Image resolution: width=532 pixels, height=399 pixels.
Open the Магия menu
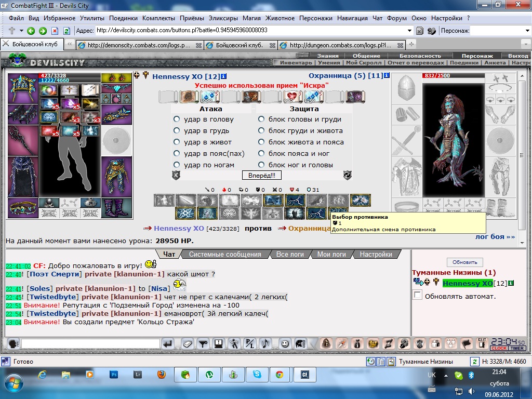tap(251, 18)
